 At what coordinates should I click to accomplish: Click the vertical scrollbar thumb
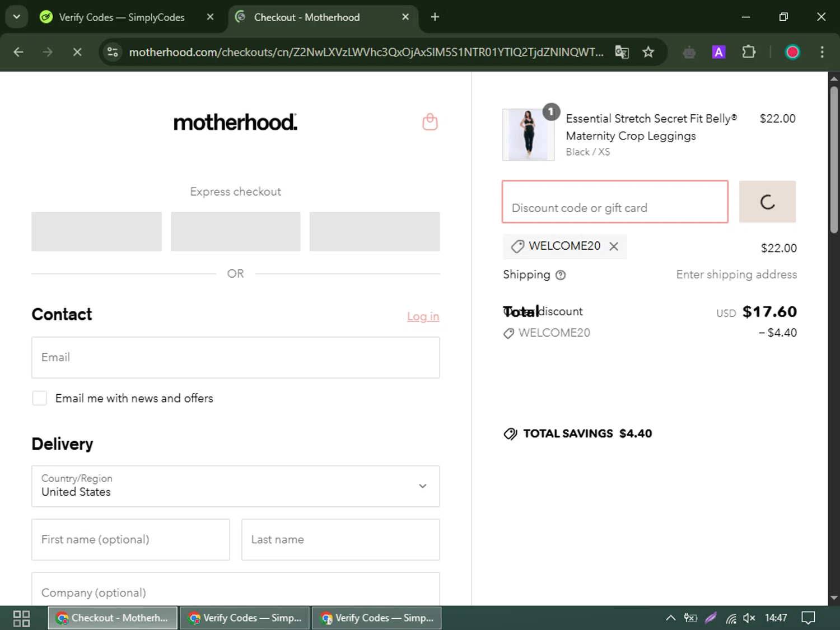(834, 160)
